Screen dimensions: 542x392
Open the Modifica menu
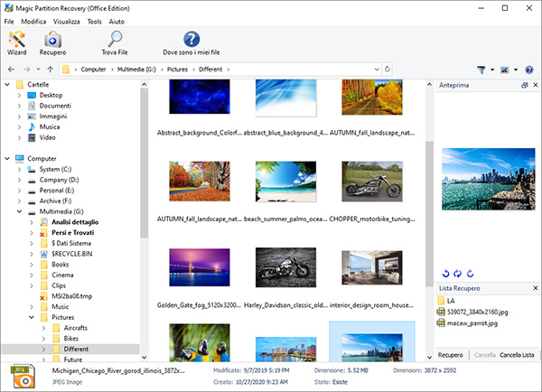[33, 22]
